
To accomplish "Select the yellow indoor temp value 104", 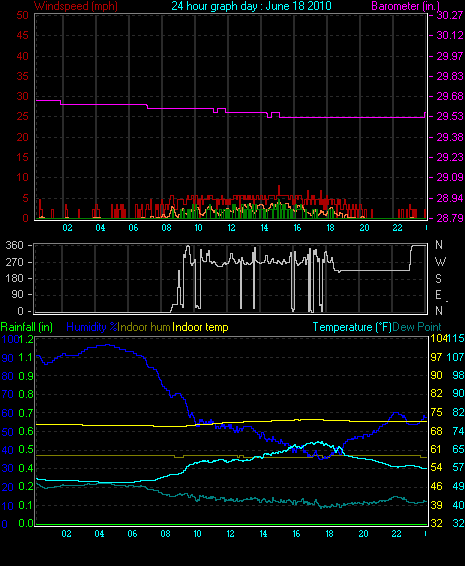I will (438, 338).
